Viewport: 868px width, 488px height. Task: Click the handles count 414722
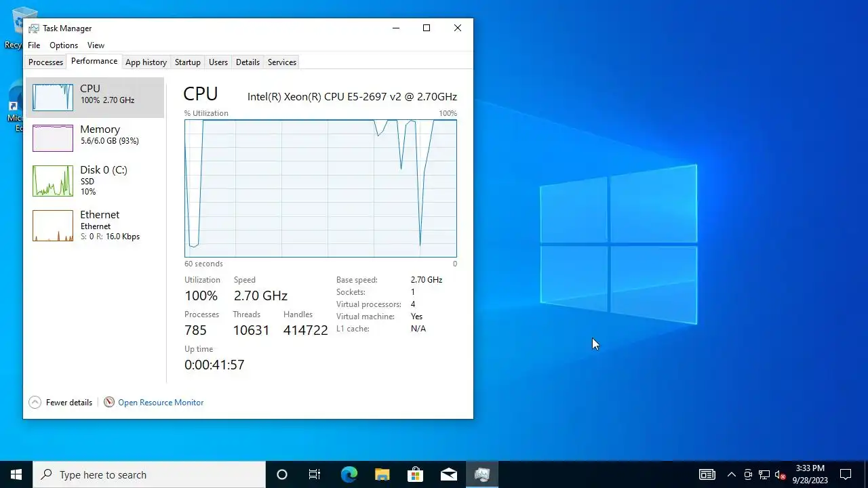point(305,331)
